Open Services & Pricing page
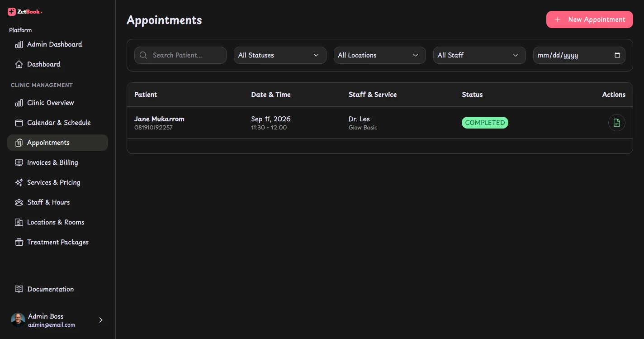Screen dimensions: 644x339 pos(57,182)
